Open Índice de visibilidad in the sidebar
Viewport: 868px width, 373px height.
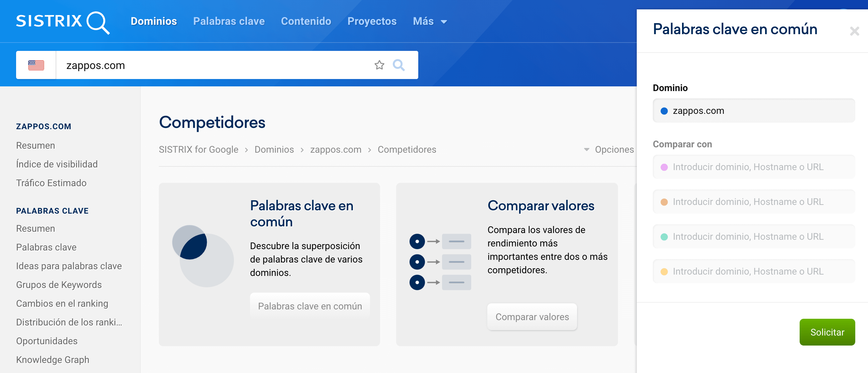click(x=57, y=164)
